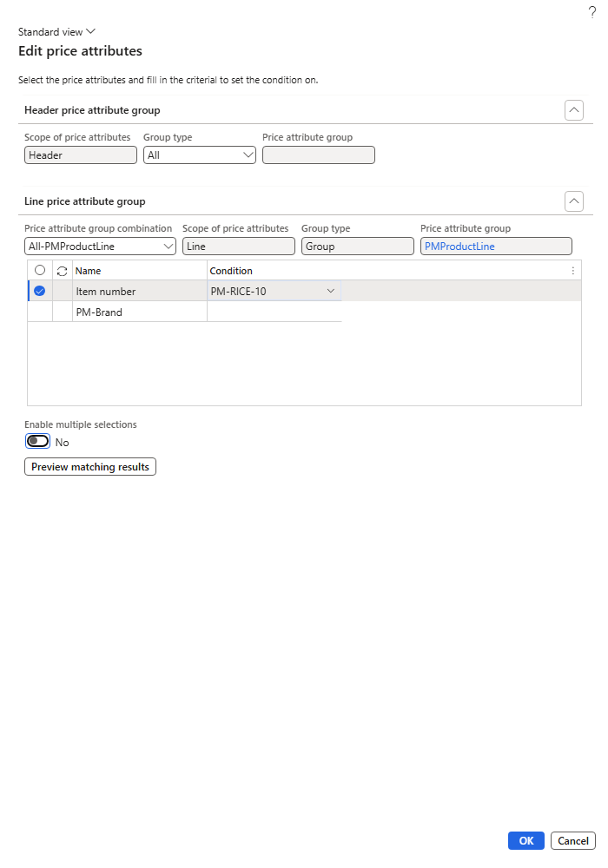Click the Line scope field

tap(239, 247)
